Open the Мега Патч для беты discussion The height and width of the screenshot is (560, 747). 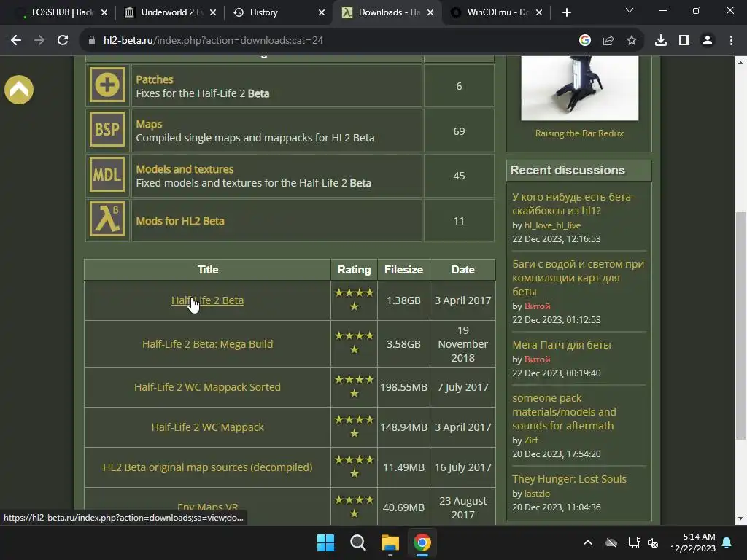pyautogui.click(x=562, y=345)
